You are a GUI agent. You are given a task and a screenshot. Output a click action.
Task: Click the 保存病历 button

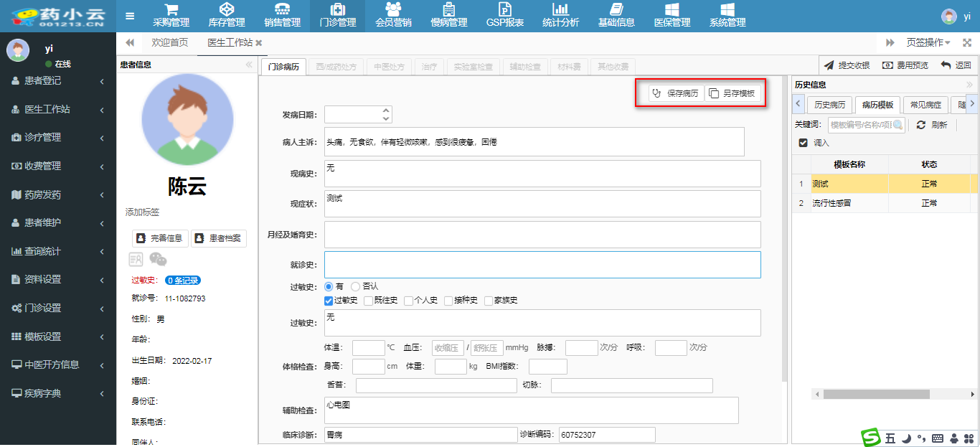[675, 93]
